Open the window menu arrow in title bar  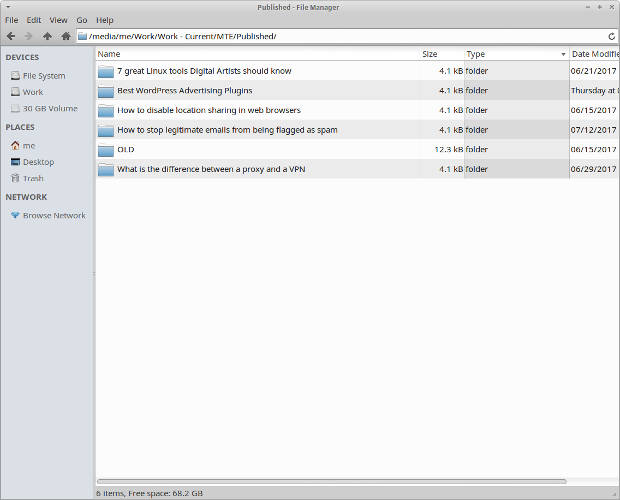pos(8,7)
